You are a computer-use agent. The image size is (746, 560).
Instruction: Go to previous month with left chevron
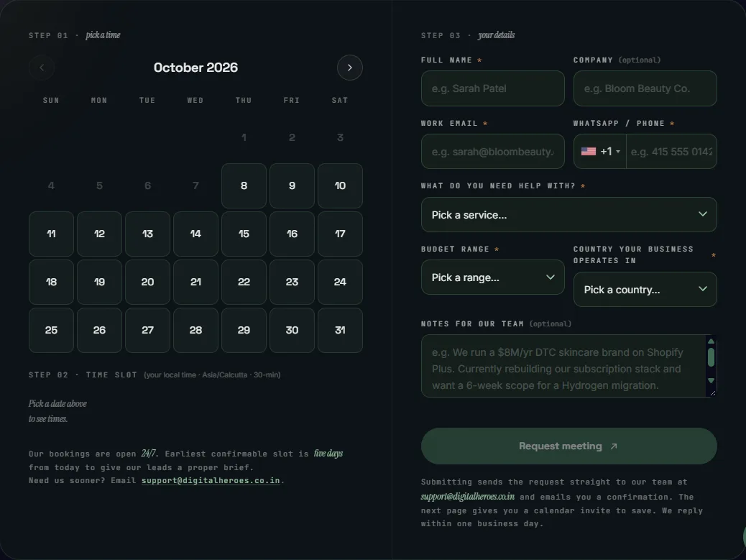[42, 68]
